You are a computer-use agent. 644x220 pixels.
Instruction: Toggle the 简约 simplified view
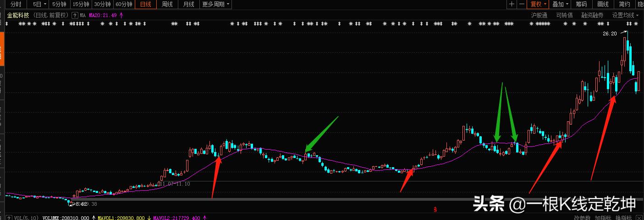click(x=624, y=4)
